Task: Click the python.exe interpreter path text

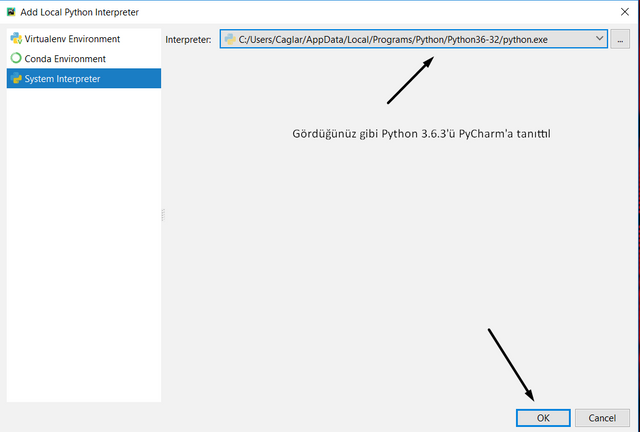Action: 394,39
